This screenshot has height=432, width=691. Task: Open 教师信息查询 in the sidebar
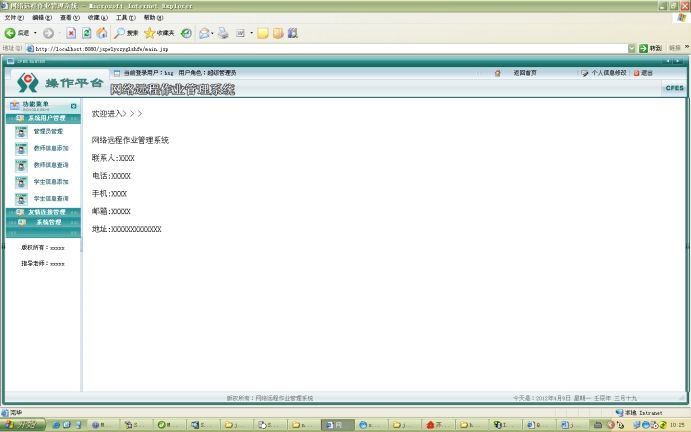(51, 165)
